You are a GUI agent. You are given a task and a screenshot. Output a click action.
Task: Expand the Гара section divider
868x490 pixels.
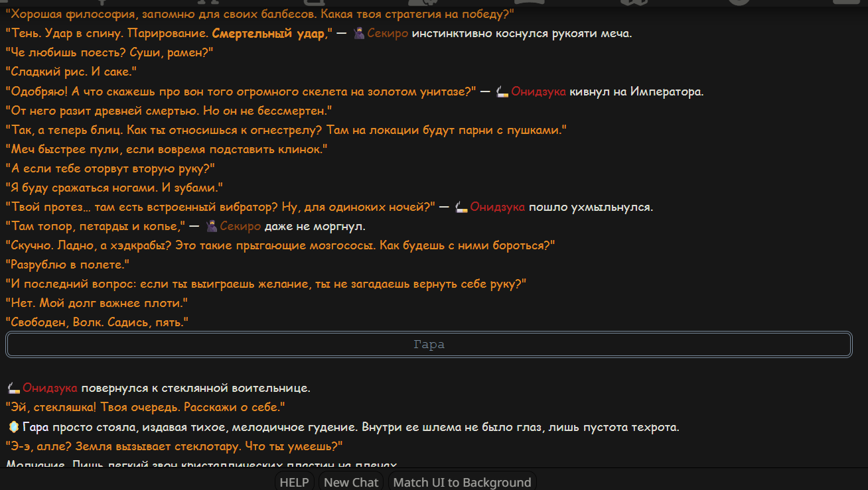point(429,345)
